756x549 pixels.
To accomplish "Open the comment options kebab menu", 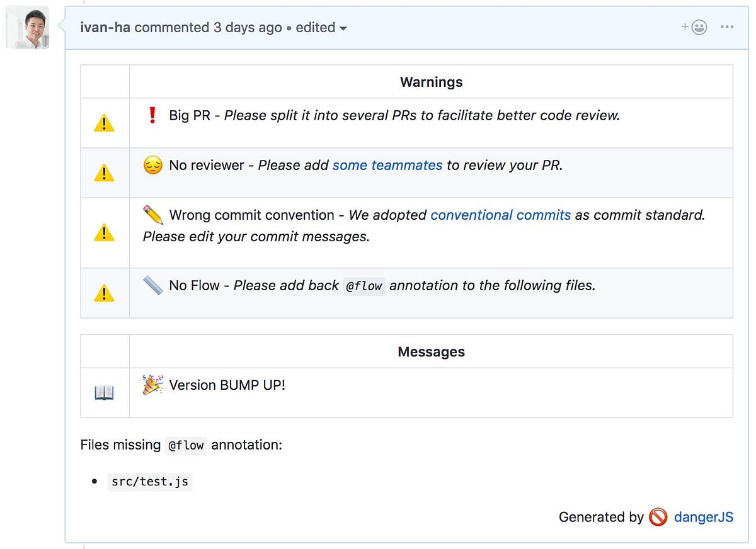I will pos(728,26).
